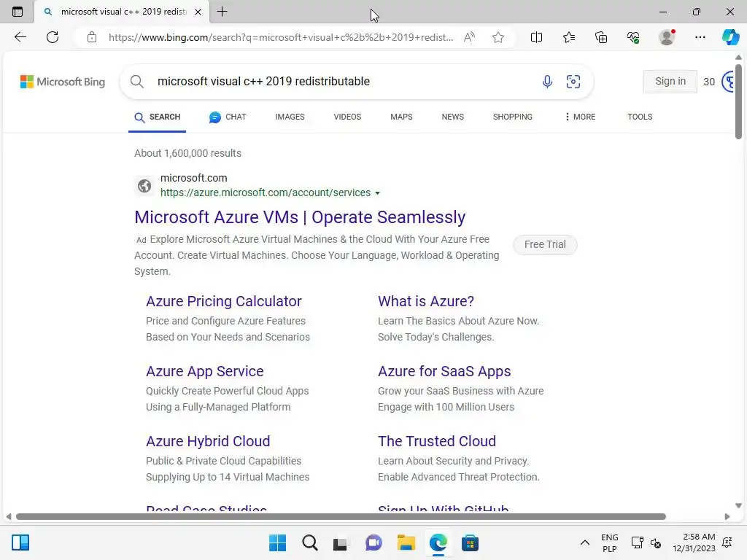Switch to the SHOPPING tab
747x560 pixels.
coord(513,117)
